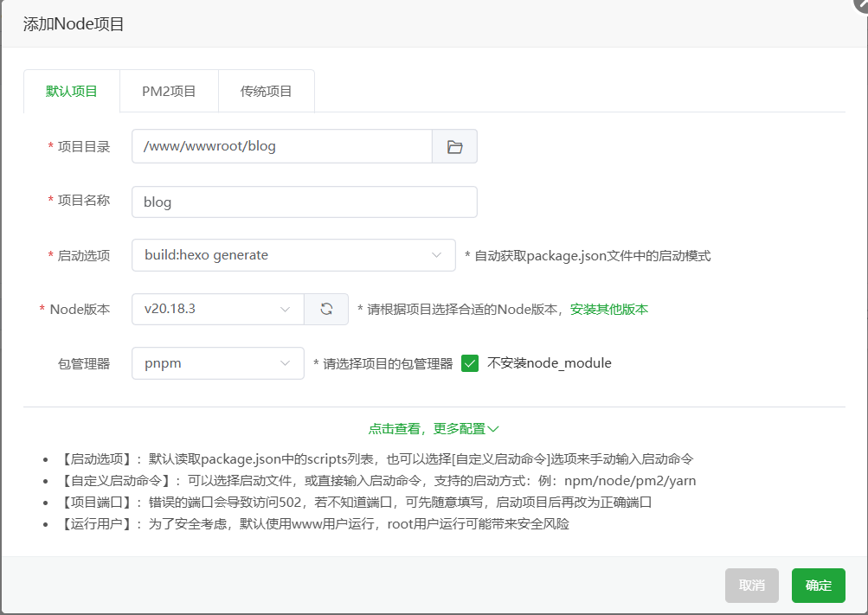Image resolution: width=868 pixels, height=615 pixels.
Task: Click the 自动获取package.json hint text
Action: point(588,256)
